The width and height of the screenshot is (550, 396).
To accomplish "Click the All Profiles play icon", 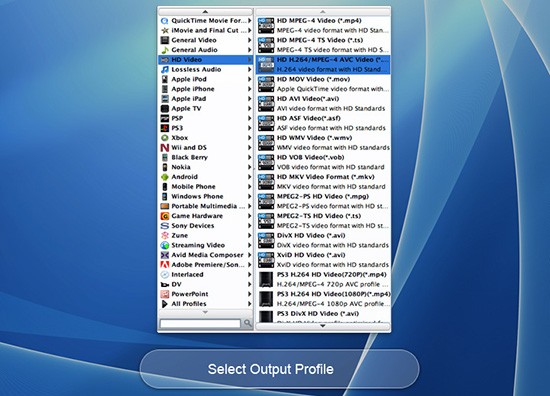I will [165, 304].
